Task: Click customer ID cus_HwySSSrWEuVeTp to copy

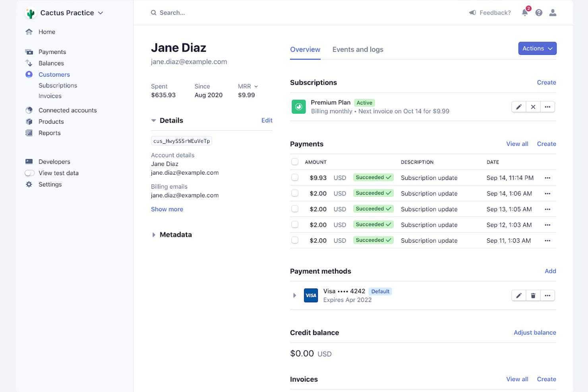Action: pyautogui.click(x=182, y=141)
